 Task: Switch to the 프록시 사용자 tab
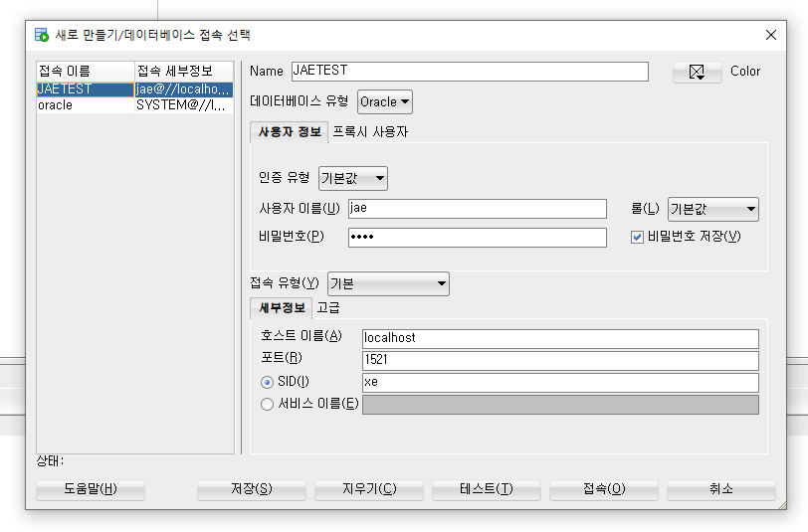point(370,132)
